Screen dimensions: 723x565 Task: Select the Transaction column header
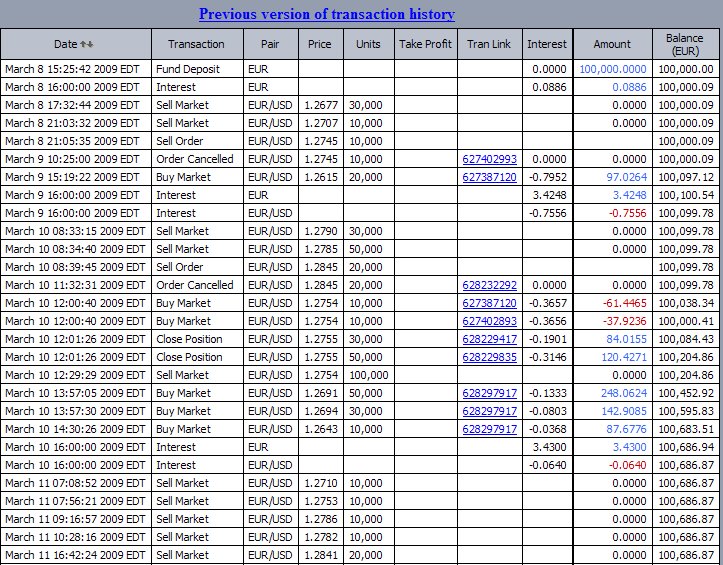pos(197,44)
